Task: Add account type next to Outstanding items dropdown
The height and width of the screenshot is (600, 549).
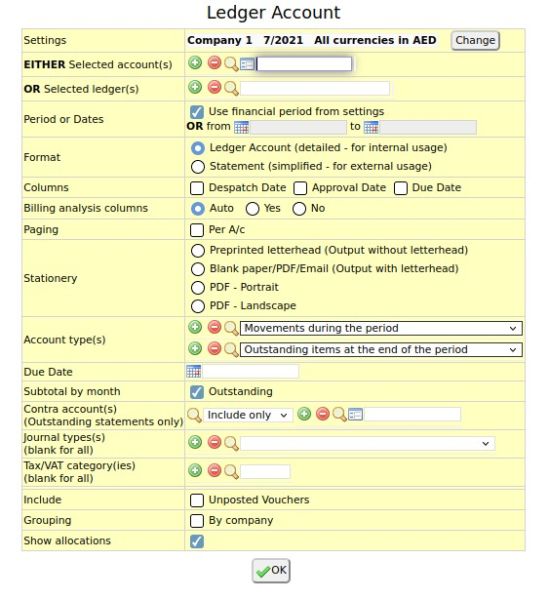Action: pyautogui.click(x=195, y=349)
